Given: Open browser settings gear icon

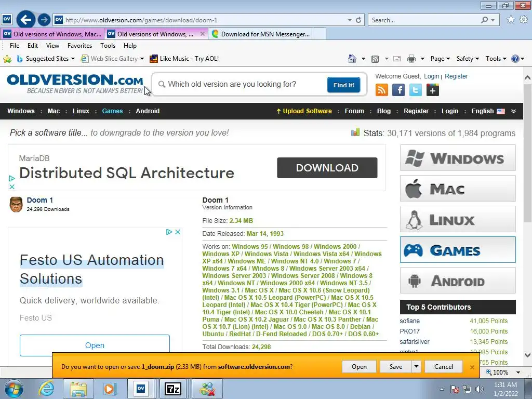Looking at the screenshot, I should click(x=524, y=20).
